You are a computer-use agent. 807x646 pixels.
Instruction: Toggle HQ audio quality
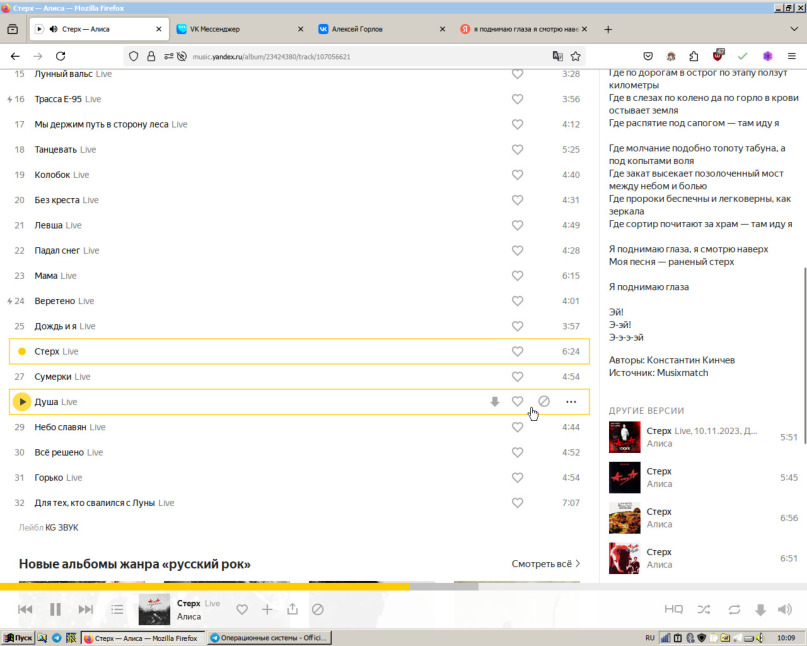(673, 609)
